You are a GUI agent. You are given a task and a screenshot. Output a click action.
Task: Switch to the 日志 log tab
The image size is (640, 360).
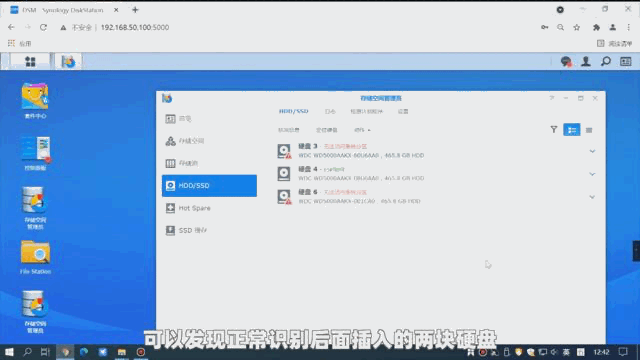(330, 111)
